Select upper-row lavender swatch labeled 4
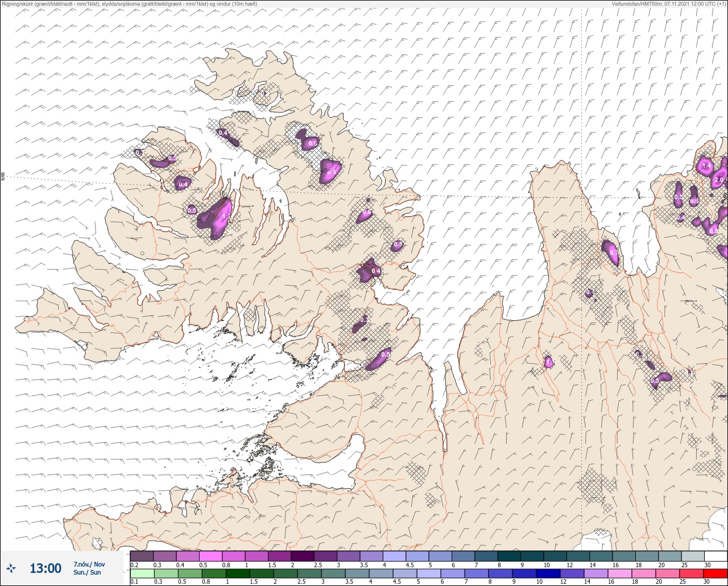The image size is (728, 586). (x=394, y=556)
